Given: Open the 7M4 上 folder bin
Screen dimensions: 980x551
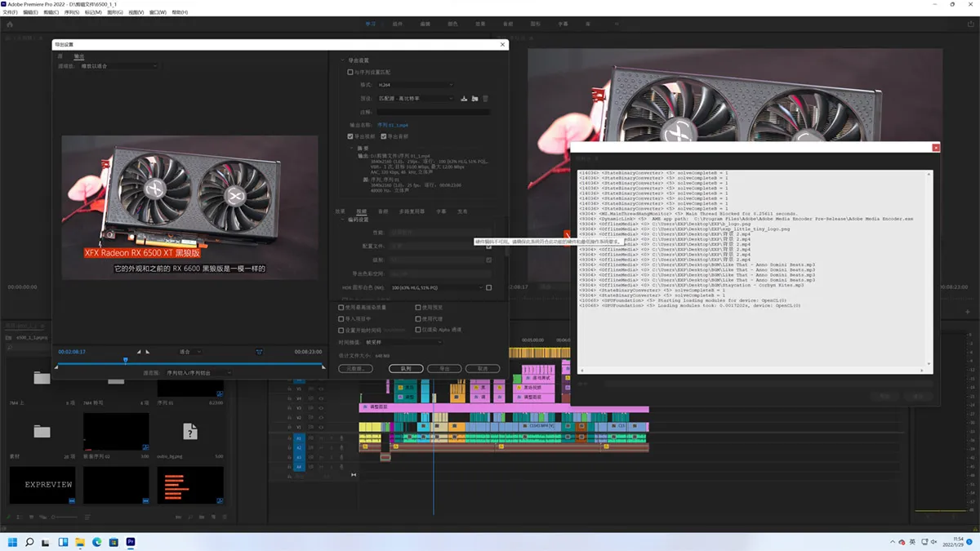Looking at the screenshot, I should (42, 378).
